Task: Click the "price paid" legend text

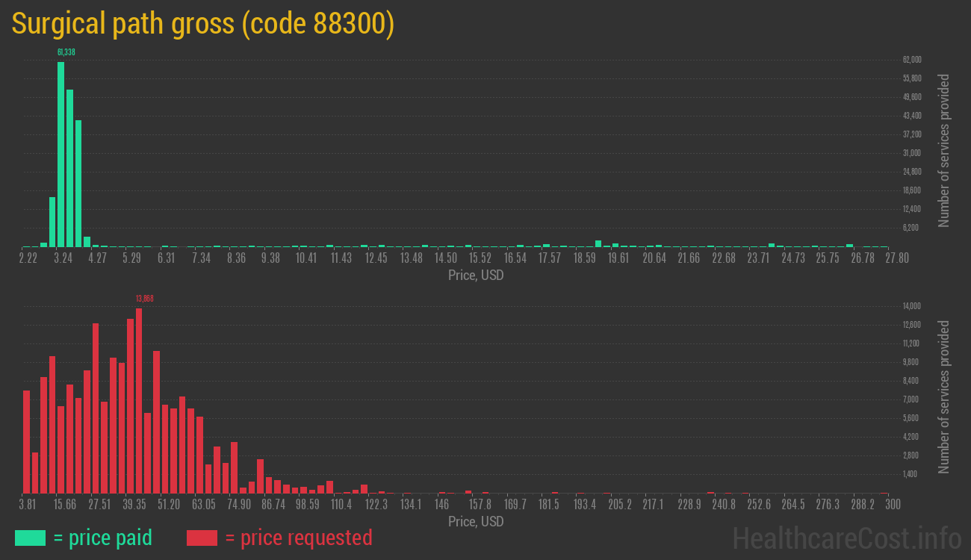Action: (x=102, y=538)
